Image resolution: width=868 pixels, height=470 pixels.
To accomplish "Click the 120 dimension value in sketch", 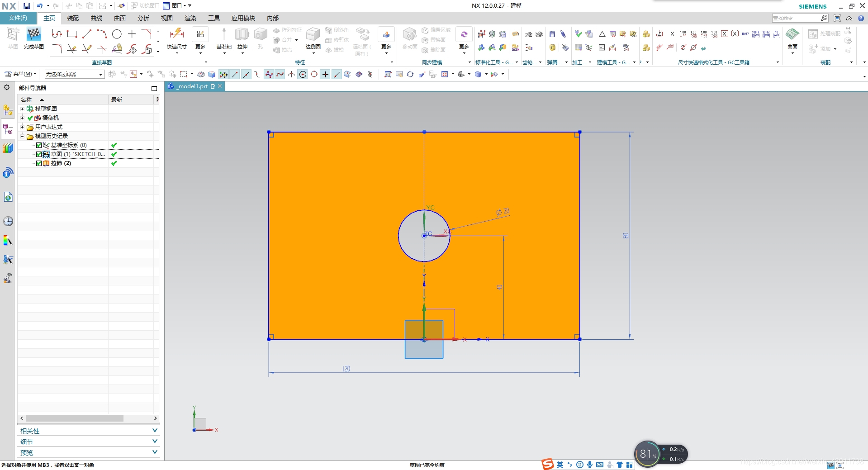I will [346, 369].
